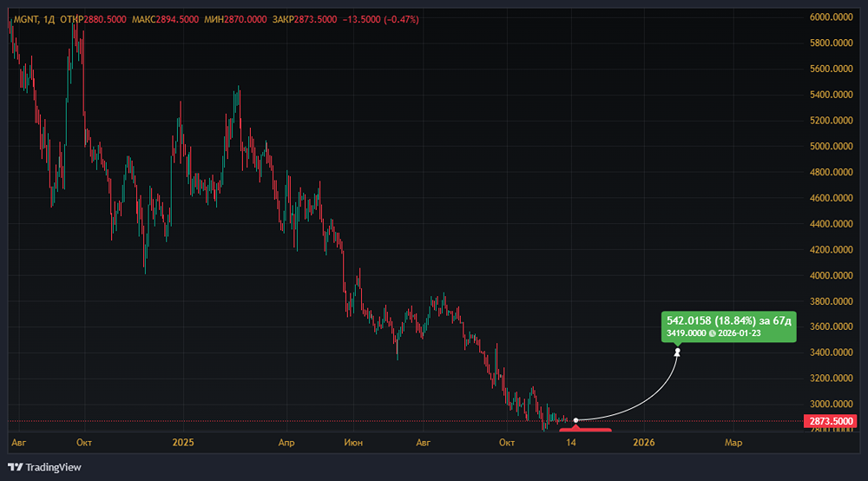The width and height of the screenshot is (868, 481).
Task: Click the 2026 label on time axis
Action: tap(643, 443)
